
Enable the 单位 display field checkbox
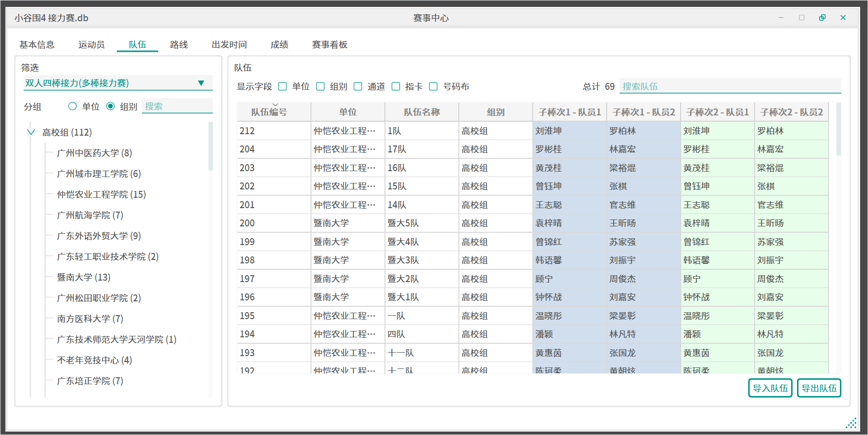[282, 87]
